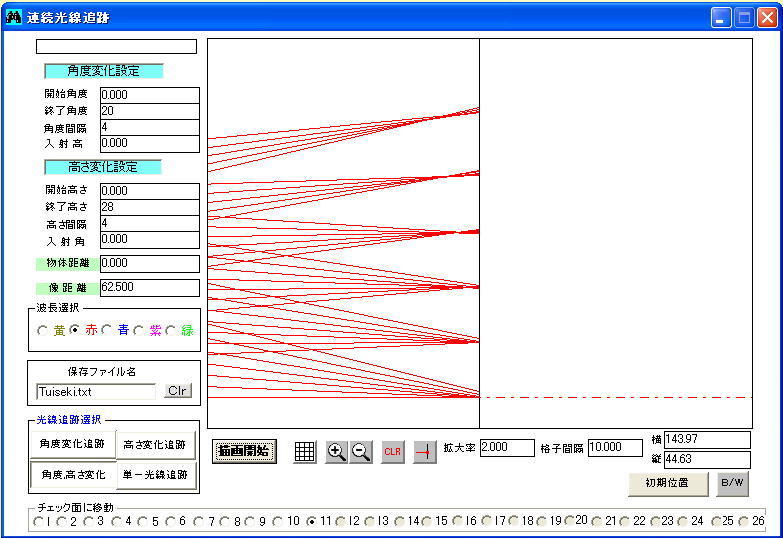The height and width of the screenshot is (538, 783).
Task: Click the binoculars icon in title bar
Action: [14, 17]
